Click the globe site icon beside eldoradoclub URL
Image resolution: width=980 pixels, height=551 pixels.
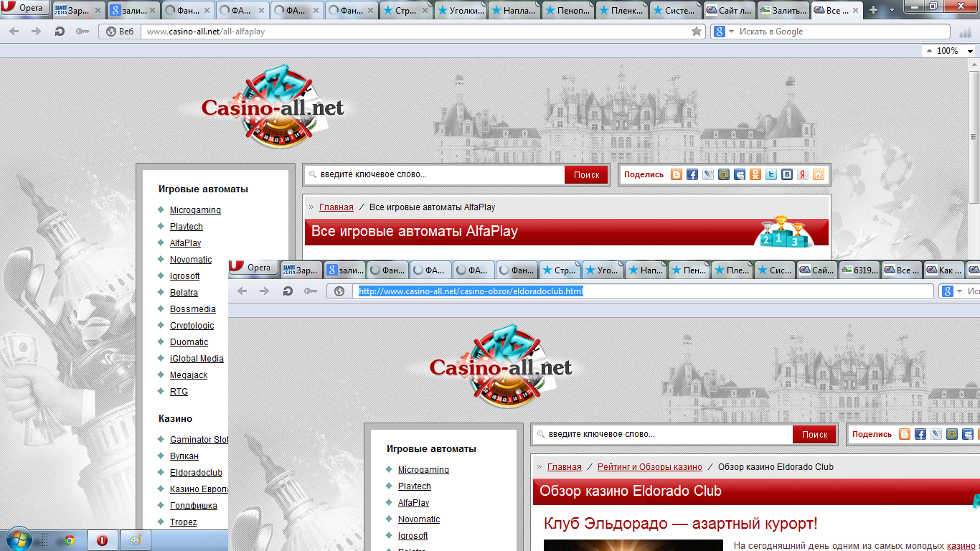point(339,291)
